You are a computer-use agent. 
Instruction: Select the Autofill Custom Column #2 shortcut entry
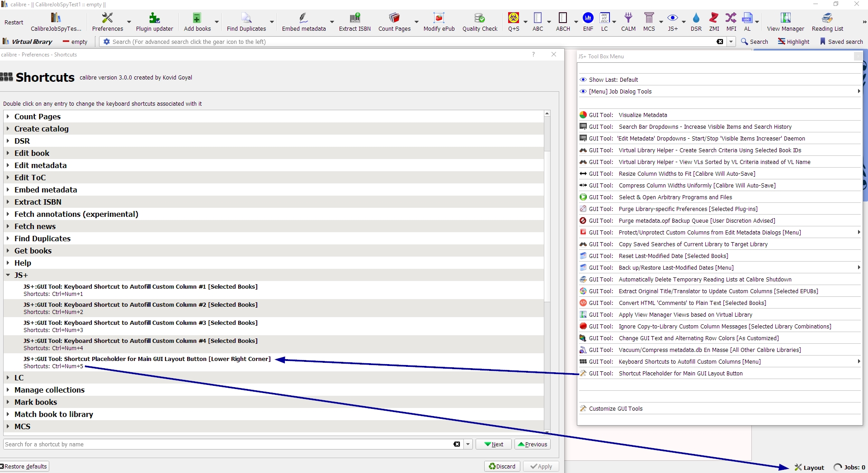point(274,308)
